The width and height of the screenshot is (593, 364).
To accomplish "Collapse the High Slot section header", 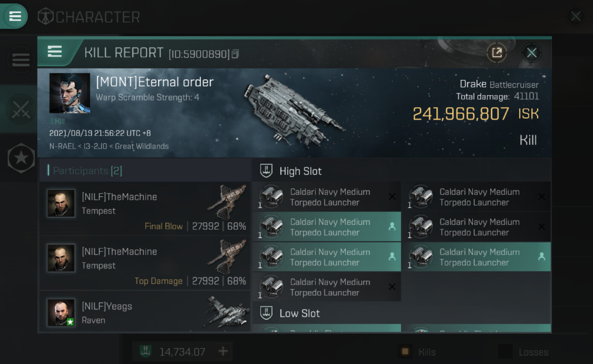I will [x=300, y=171].
